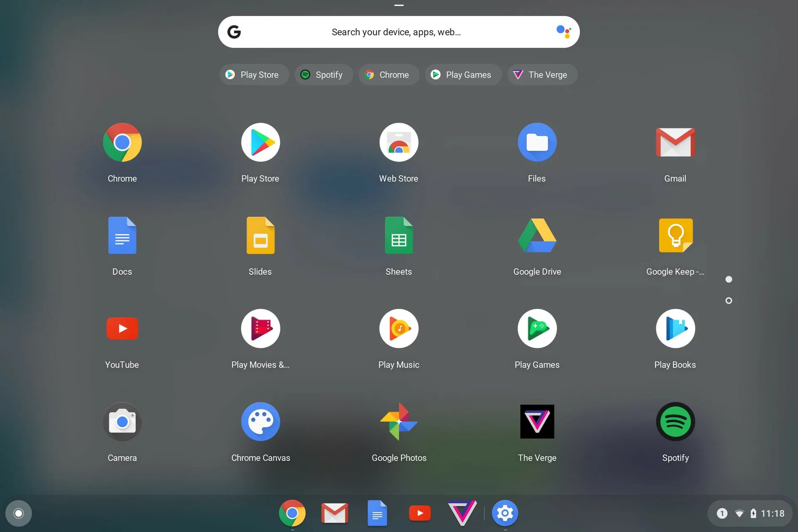The height and width of the screenshot is (532, 798).
Task: Collapse launcher using the top handle bar
Action: coord(399,5)
